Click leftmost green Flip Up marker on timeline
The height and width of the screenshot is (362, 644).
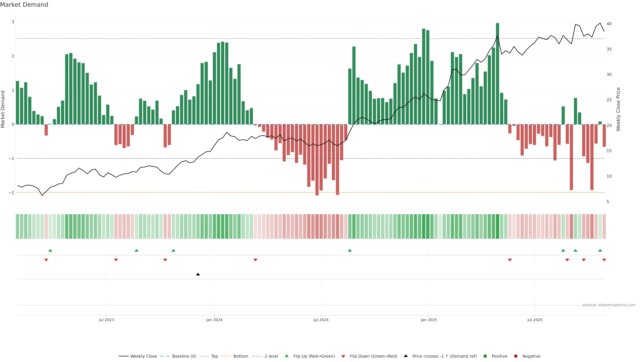(x=50, y=250)
